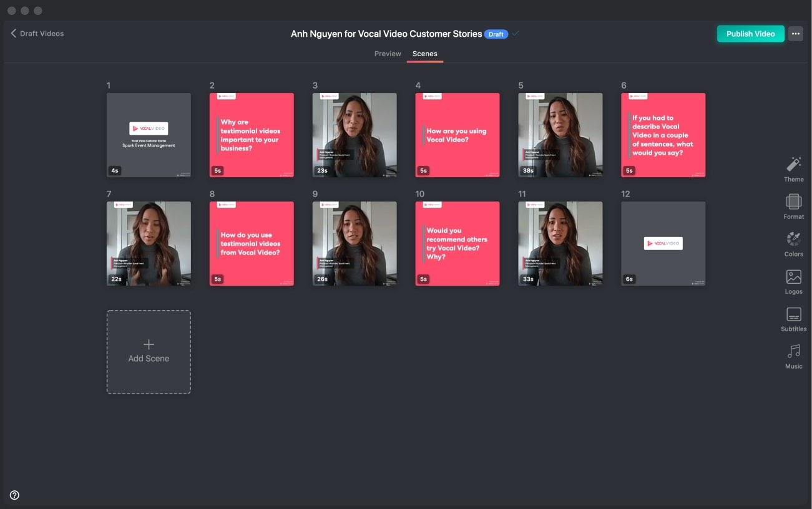
Task: Select scene 11 video clip of 33s
Action: click(x=560, y=244)
